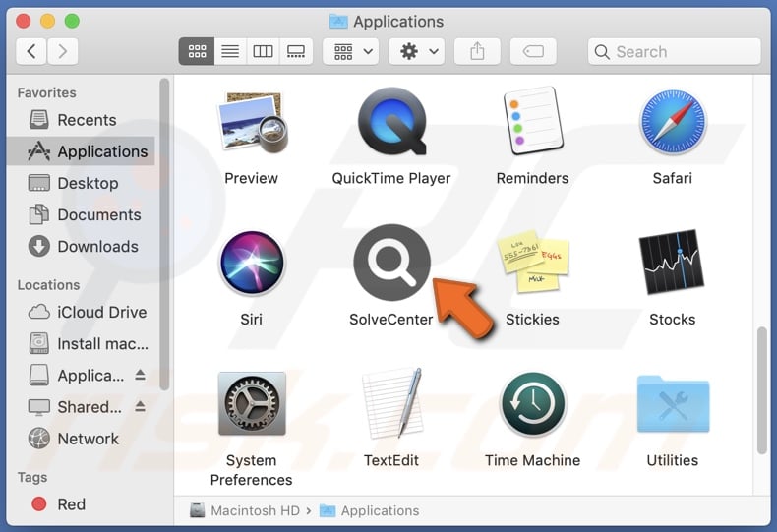777x532 pixels.
Task: Open the Preview application icon
Action: tap(252, 122)
